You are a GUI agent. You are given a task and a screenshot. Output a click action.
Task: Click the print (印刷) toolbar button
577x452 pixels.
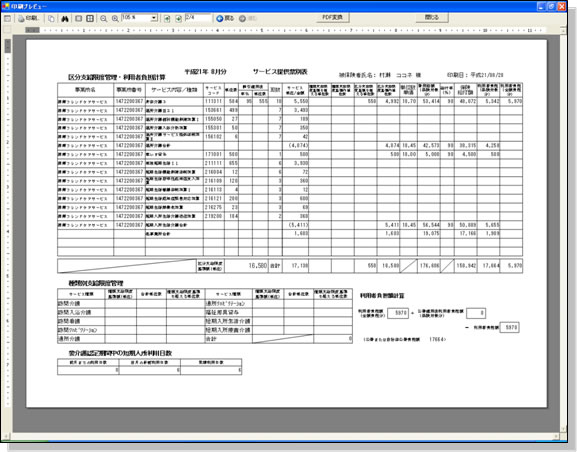[x=28, y=18]
